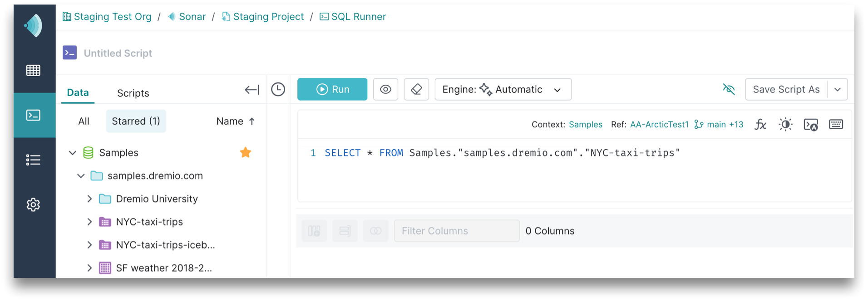Open the query history clock icon
Image resolution: width=868 pixels, height=301 pixels.
(x=278, y=89)
